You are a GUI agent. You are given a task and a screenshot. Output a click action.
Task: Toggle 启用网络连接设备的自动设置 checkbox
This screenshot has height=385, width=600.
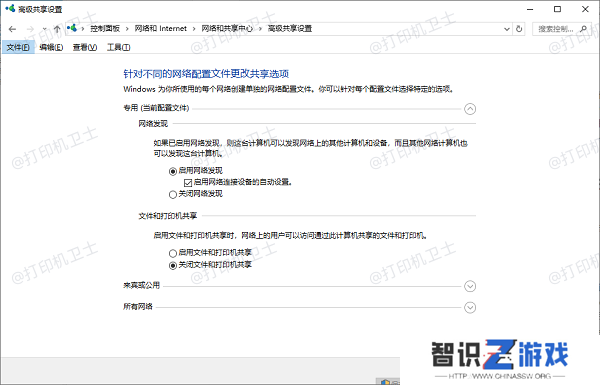(188, 183)
